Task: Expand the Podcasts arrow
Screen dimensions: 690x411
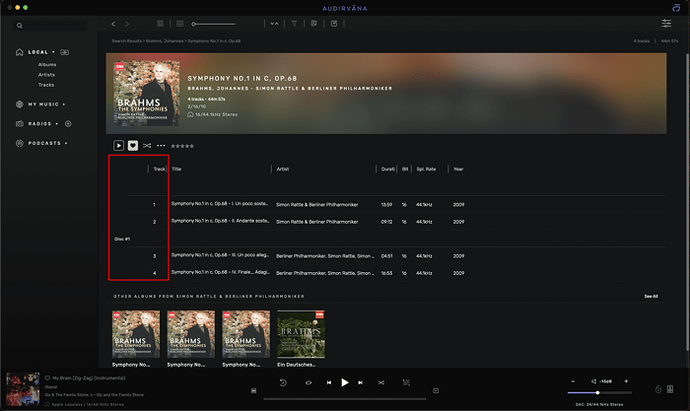Action: pos(66,143)
